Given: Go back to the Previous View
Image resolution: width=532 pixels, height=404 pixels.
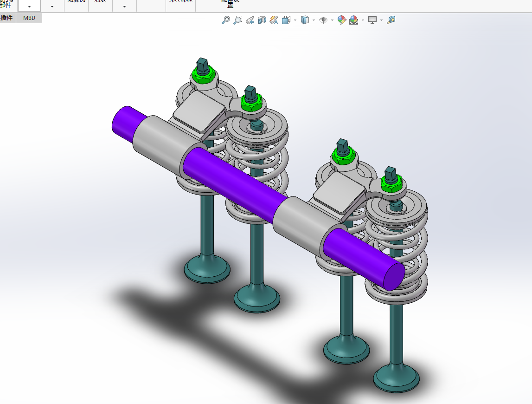Looking at the screenshot, I should 250,20.
